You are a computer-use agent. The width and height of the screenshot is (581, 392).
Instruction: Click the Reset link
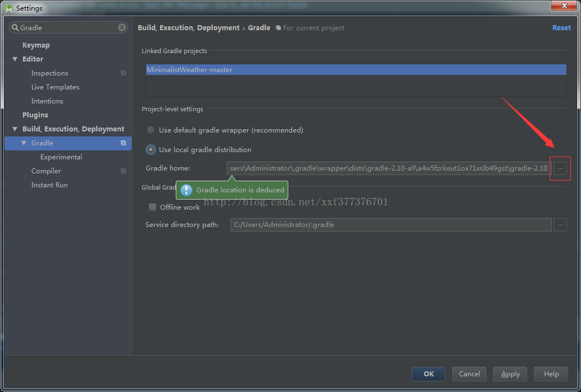coord(561,28)
